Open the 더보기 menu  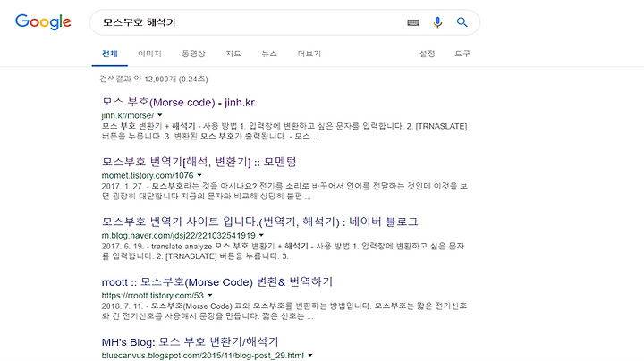[309, 54]
